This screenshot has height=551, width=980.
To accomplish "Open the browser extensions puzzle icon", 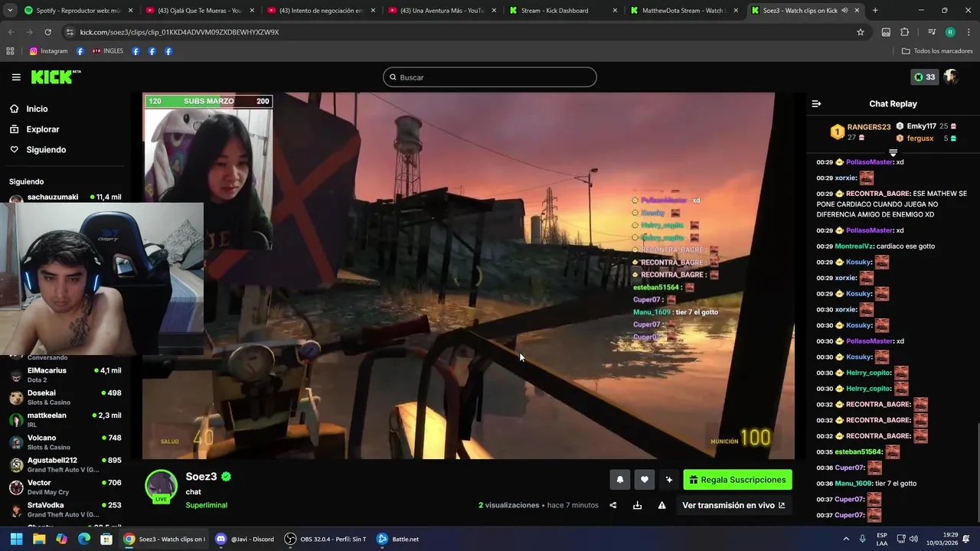I will point(904,32).
